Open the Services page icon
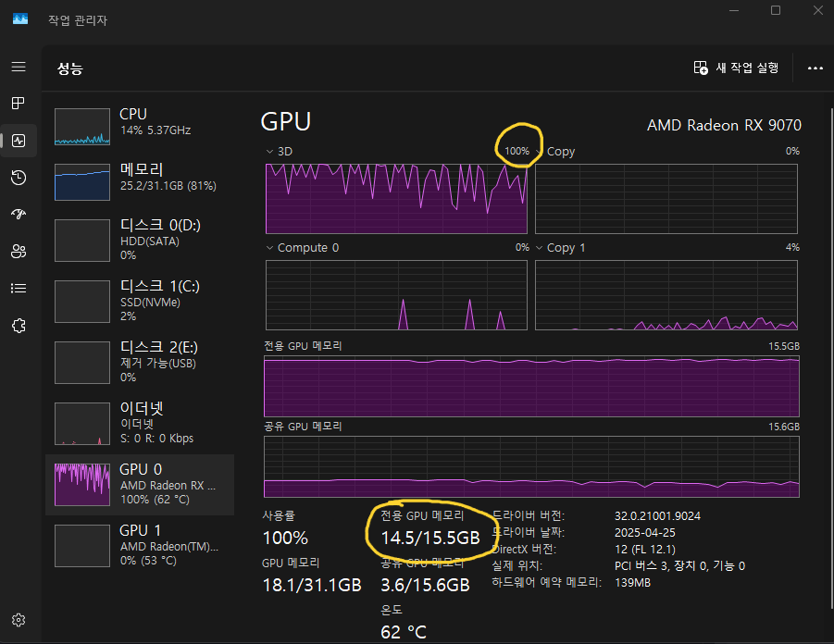The image size is (834, 644). click(19, 326)
